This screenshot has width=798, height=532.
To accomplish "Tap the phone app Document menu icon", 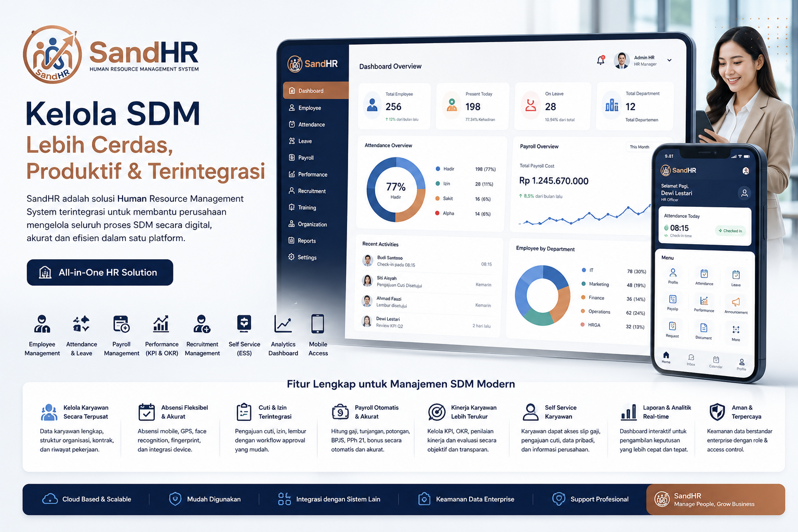I will click(703, 327).
